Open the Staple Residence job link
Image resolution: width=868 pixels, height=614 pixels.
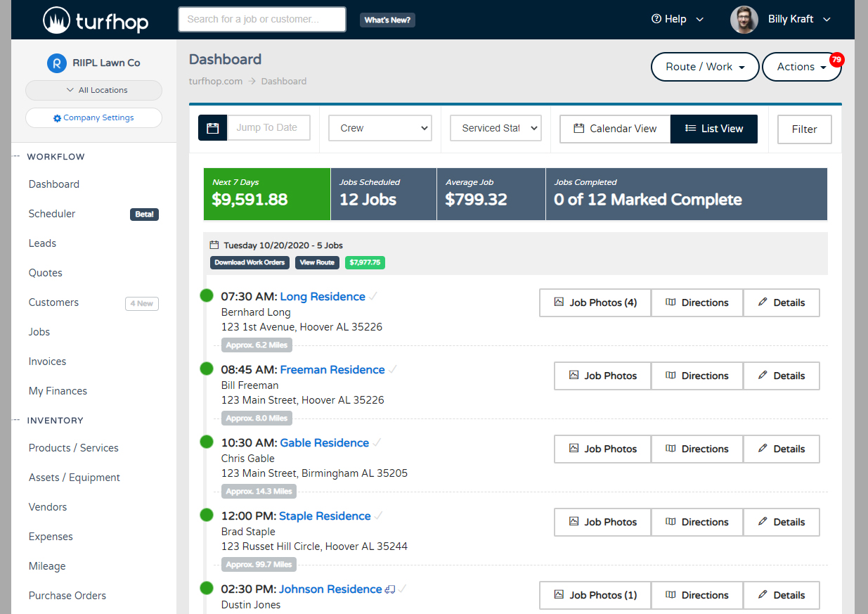[x=325, y=516]
